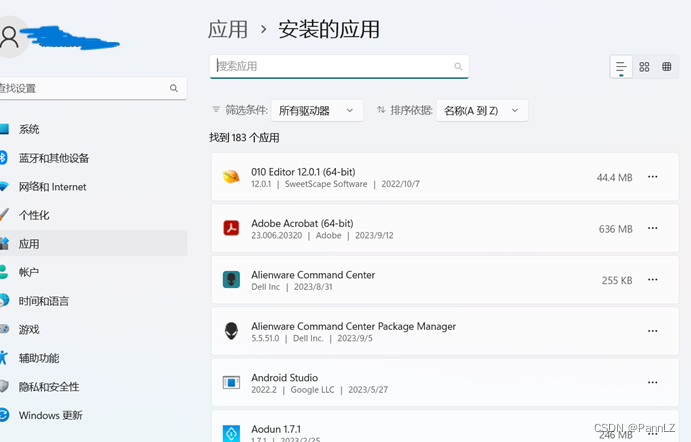
Task: Click the 010 Editor app icon
Action: 231,177
